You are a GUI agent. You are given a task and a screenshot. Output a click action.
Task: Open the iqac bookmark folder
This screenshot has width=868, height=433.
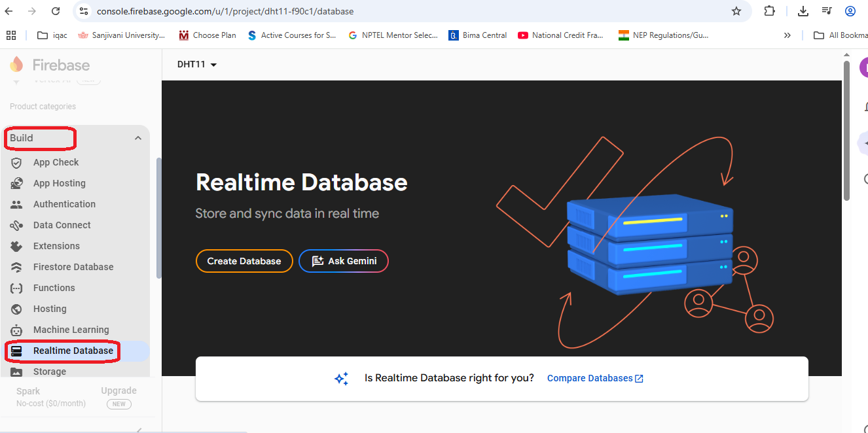click(52, 35)
